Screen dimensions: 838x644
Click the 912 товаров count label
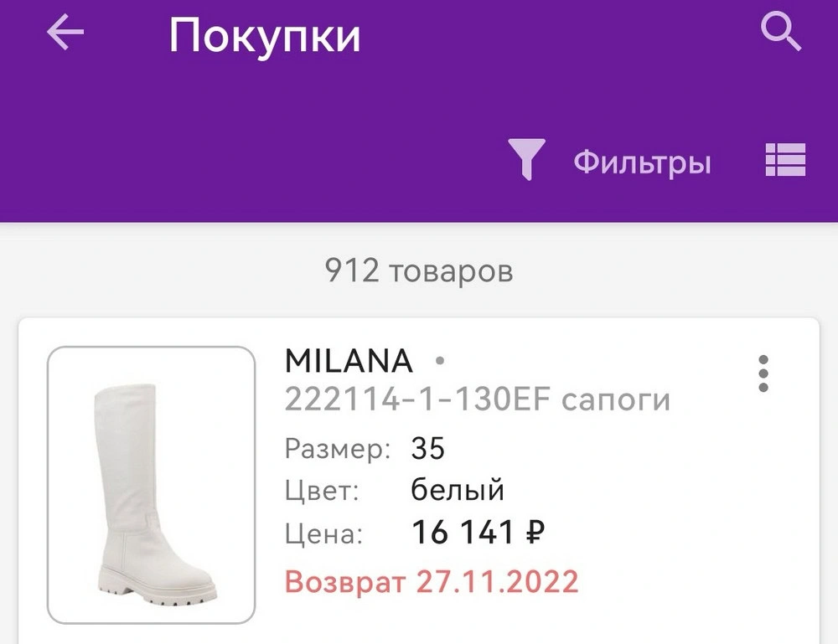[x=418, y=270]
